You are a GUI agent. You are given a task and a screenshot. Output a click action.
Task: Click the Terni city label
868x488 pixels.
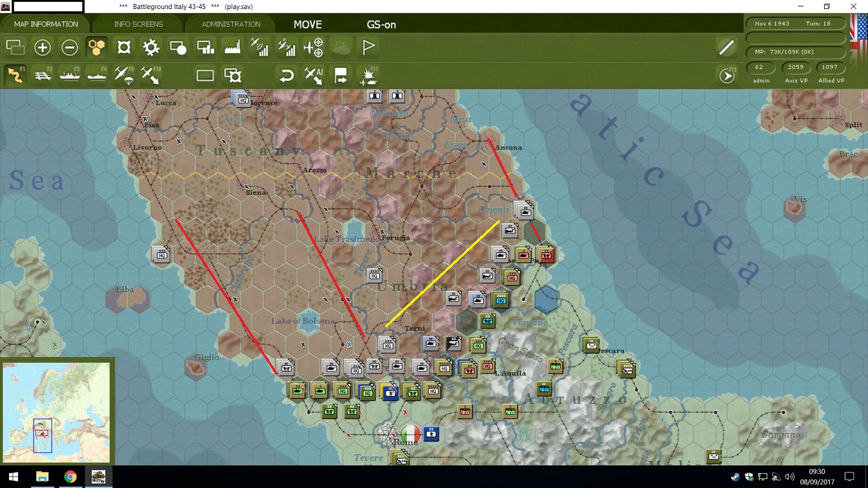pyautogui.click(x=415, y=329)
